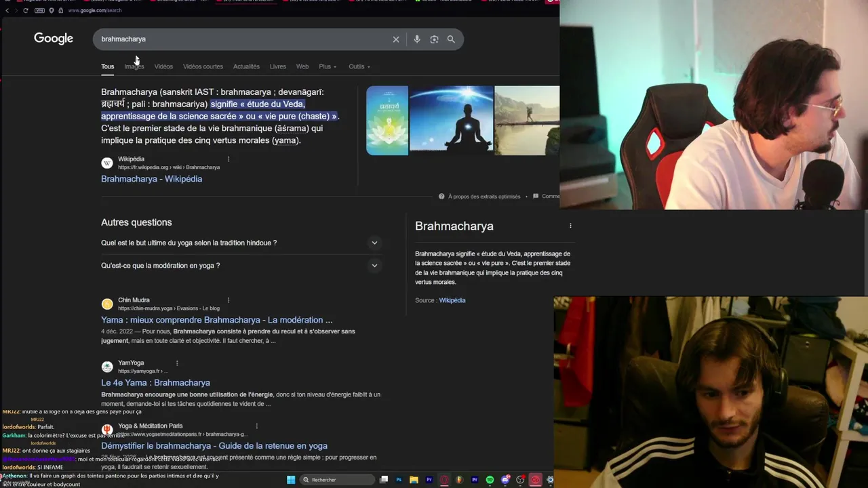Switch to the Vidéos courtes tab
This screenshot has width=868, height=488.
point(203,66)
